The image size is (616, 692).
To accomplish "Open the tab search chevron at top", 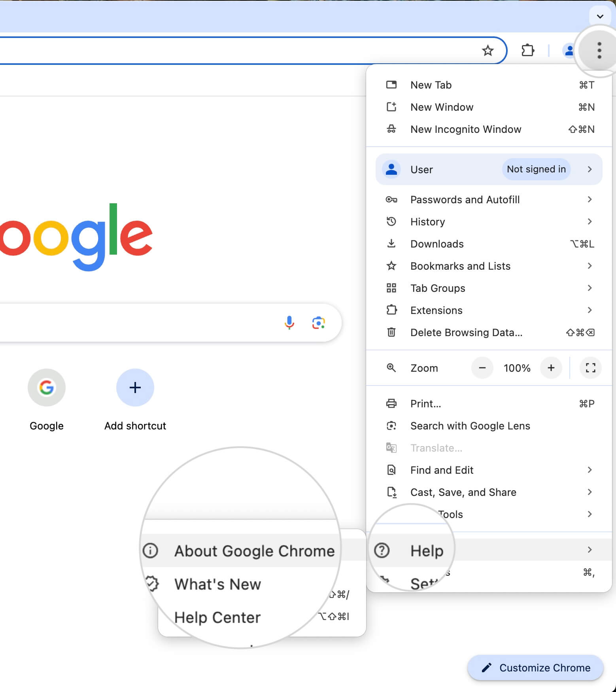I will coord(600,16).
